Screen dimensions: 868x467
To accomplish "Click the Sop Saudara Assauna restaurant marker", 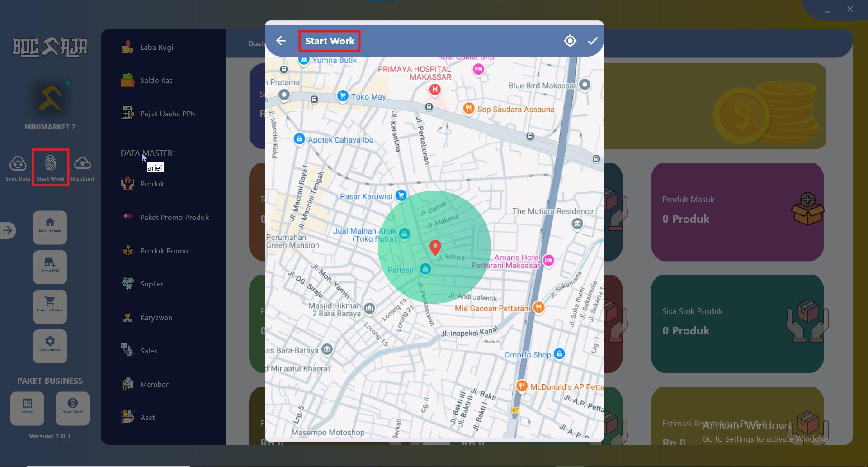I will (x=469, y=109).
